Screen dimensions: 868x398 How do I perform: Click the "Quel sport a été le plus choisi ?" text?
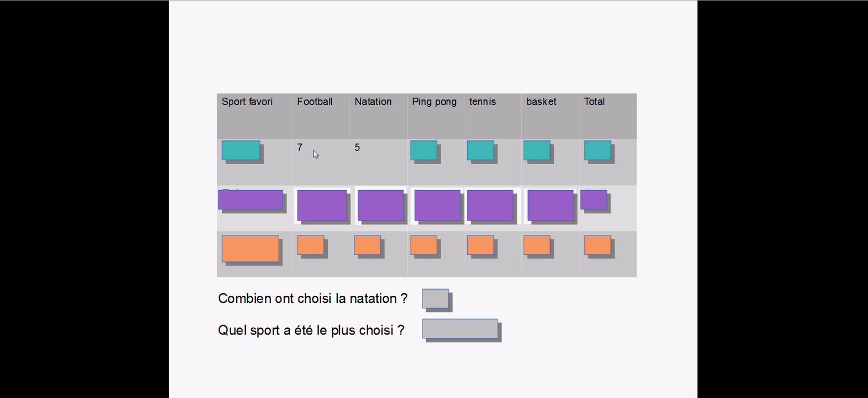pyautogui.click(x=311, y=331)
